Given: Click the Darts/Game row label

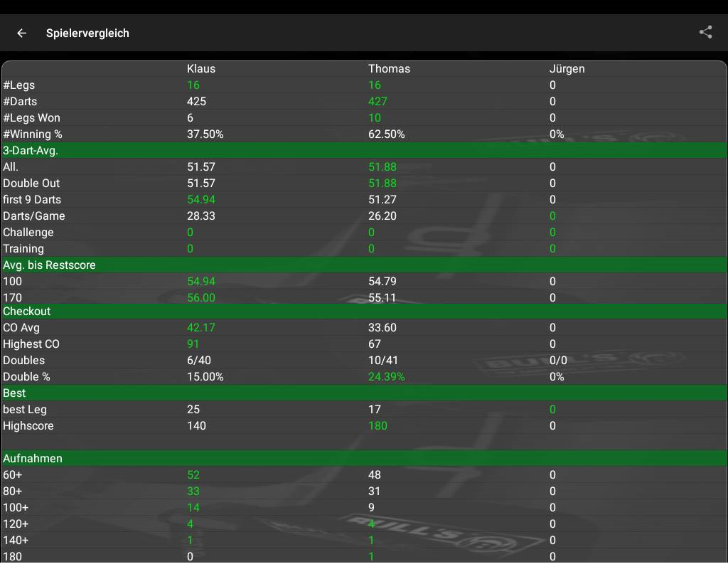Looking at the screenshot, I should 34,216.
